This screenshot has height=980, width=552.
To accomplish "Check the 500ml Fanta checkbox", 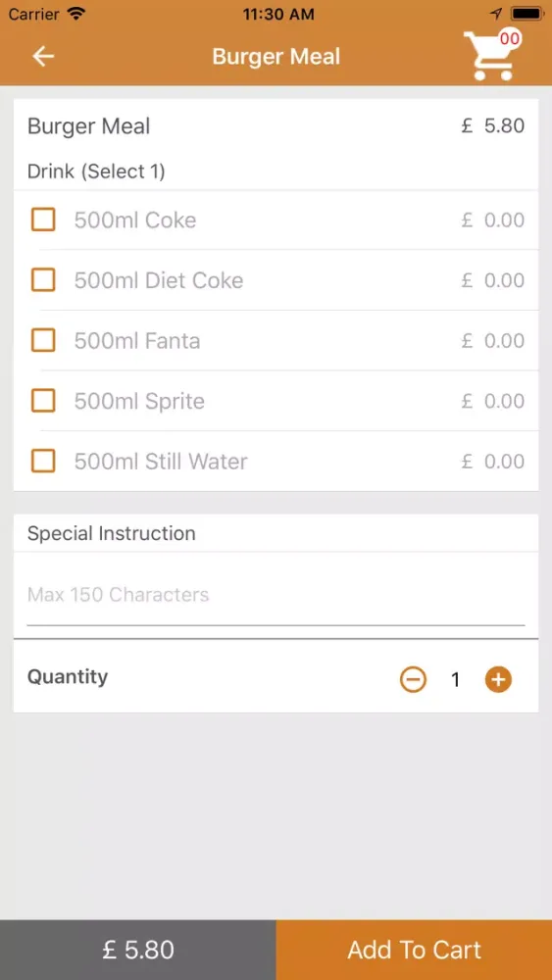I will (x=43, y=341).
